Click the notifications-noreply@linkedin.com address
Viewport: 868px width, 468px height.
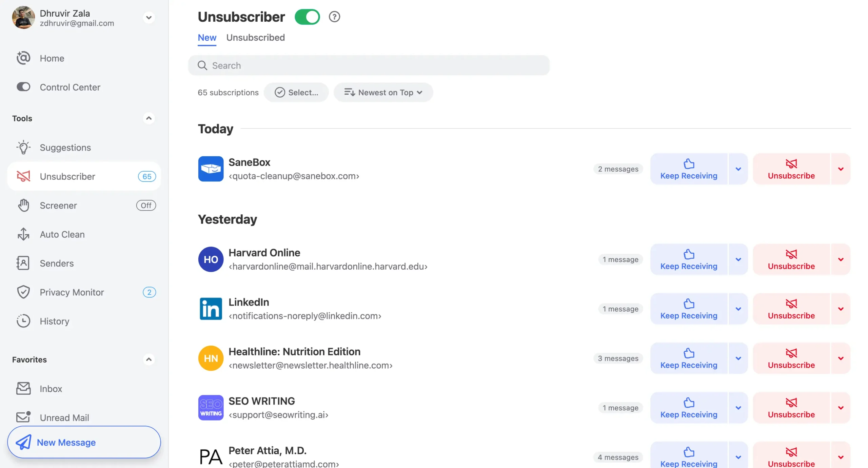[x=305, y=316]
